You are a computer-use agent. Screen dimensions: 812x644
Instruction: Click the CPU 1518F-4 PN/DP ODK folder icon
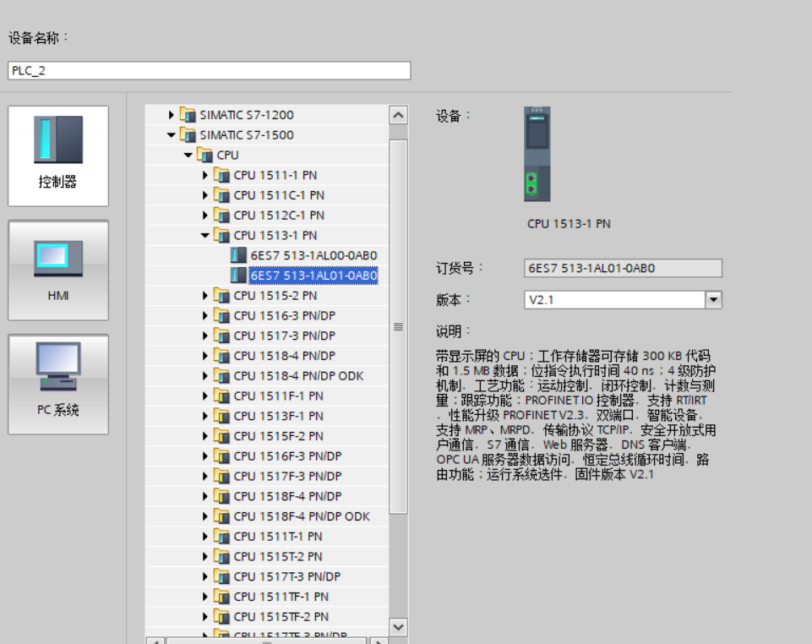tap(221, 516)
